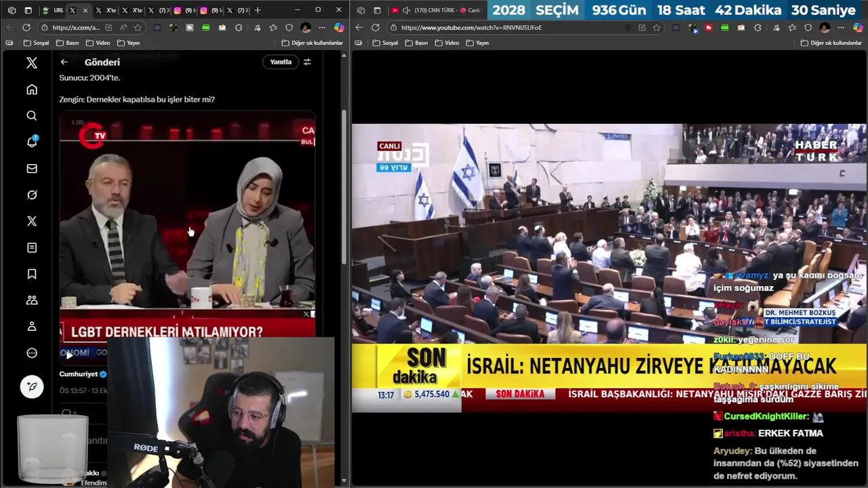Expand Basın bookmarks folder in X window

tap(67, 43)
